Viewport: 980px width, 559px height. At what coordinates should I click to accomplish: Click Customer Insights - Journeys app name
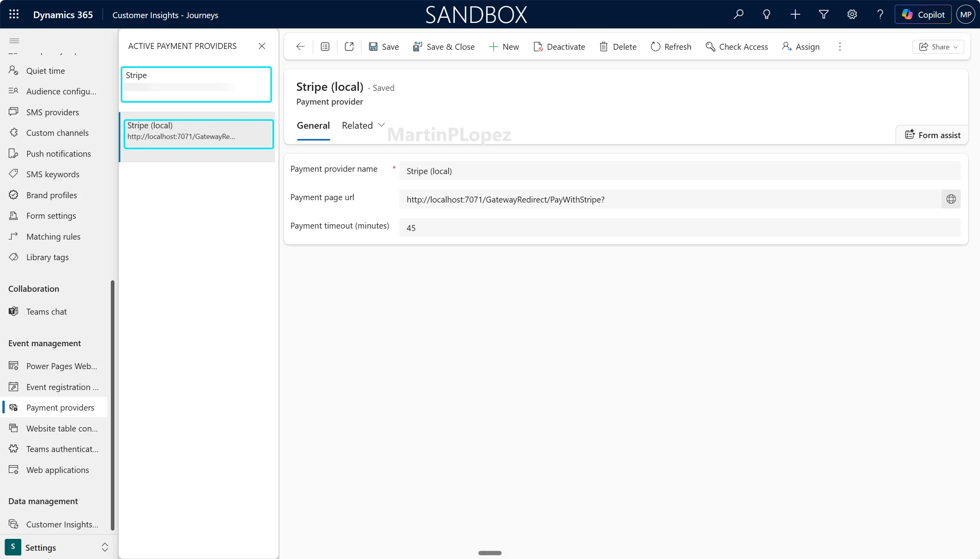click(x=165, y=15)
